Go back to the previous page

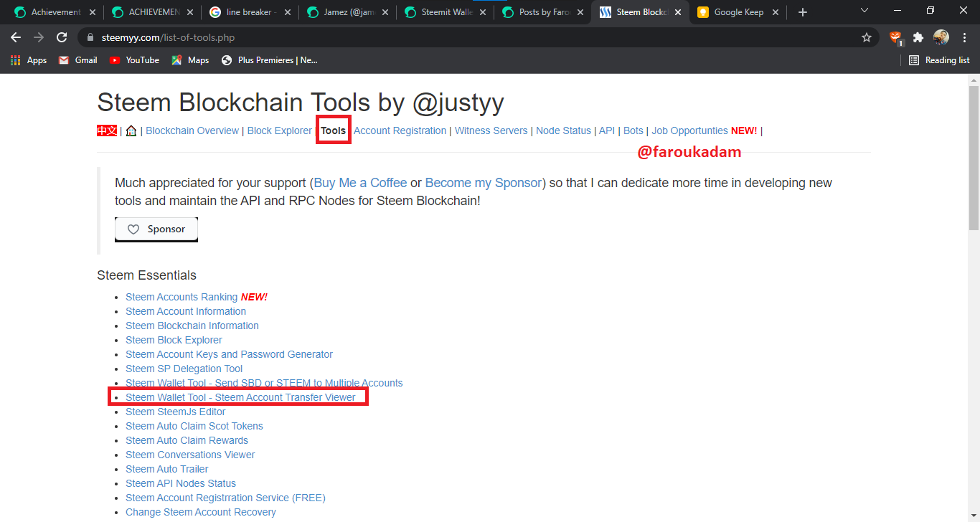(16, 37)
